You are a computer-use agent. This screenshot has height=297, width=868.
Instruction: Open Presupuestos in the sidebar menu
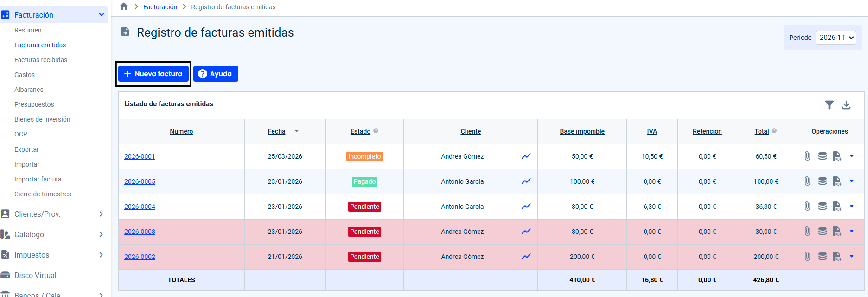click(x=34, y=104)
